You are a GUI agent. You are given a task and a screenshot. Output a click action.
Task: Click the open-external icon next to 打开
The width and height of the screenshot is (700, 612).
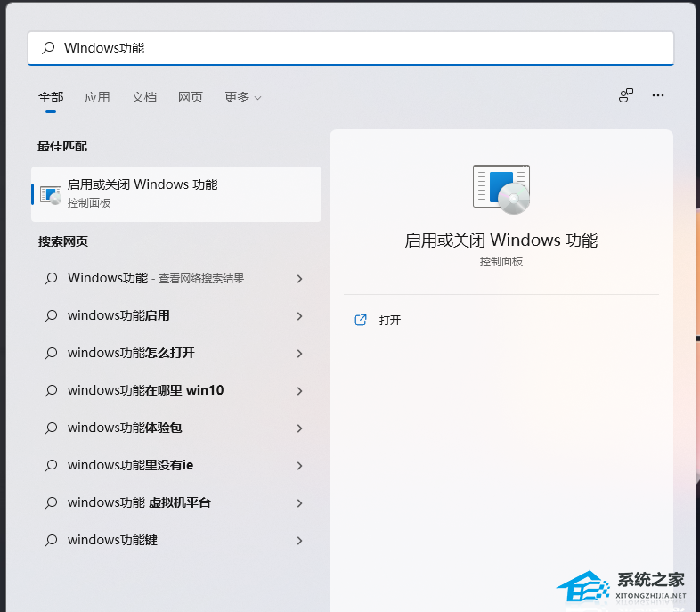pyautogui.click(x=361, y=320)
